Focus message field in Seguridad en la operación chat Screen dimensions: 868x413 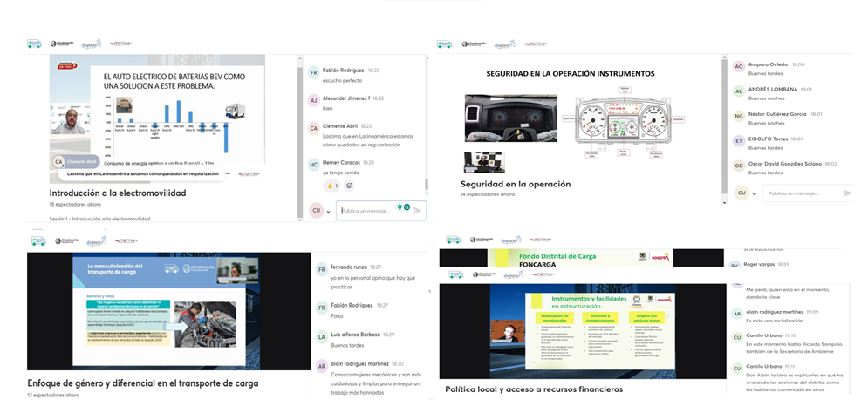798,193
